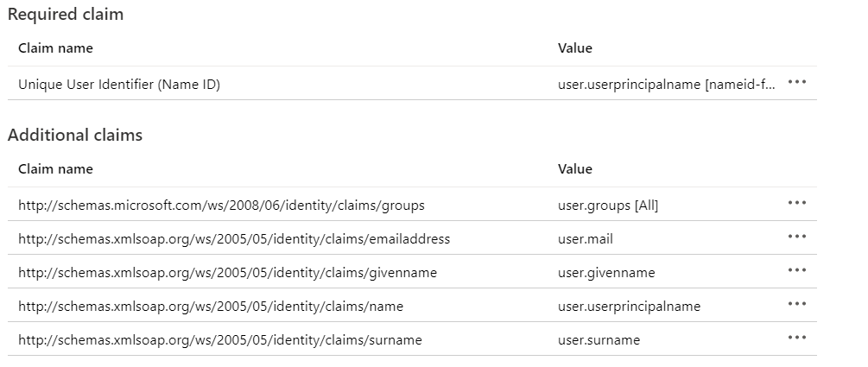Click the Additional claims section heading
868x367 pixels.
coord(75,135)
